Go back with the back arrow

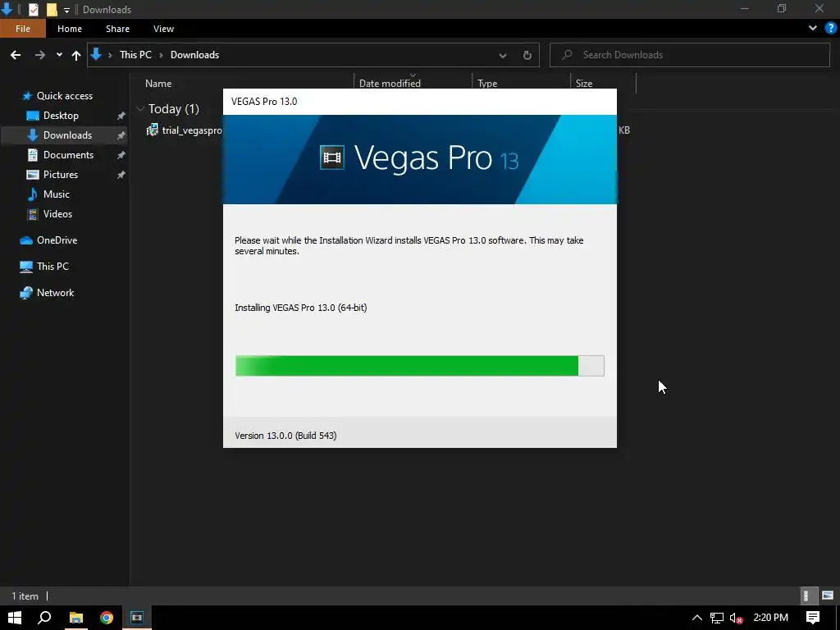[x=16, y=55]
